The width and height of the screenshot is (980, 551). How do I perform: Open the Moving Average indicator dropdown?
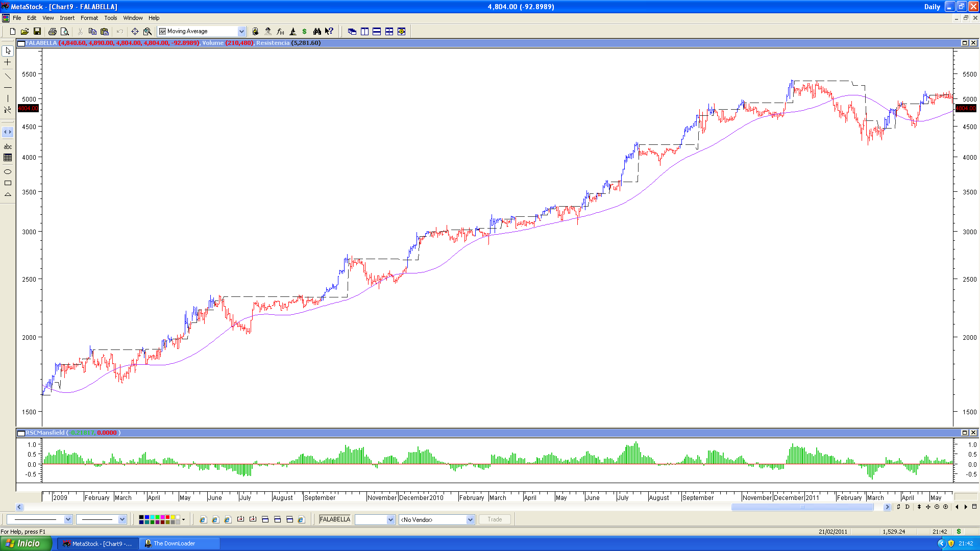pyautogui.click(x=241, y=32)
